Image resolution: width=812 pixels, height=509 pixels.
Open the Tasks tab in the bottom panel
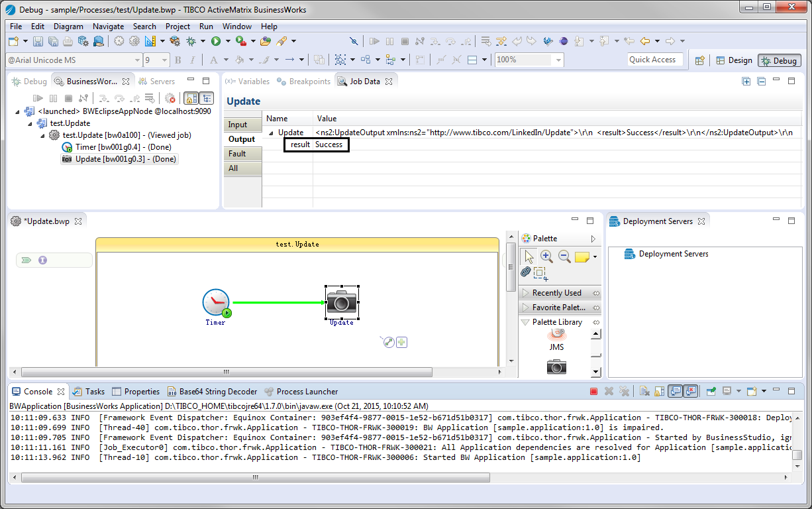(89, 392)
